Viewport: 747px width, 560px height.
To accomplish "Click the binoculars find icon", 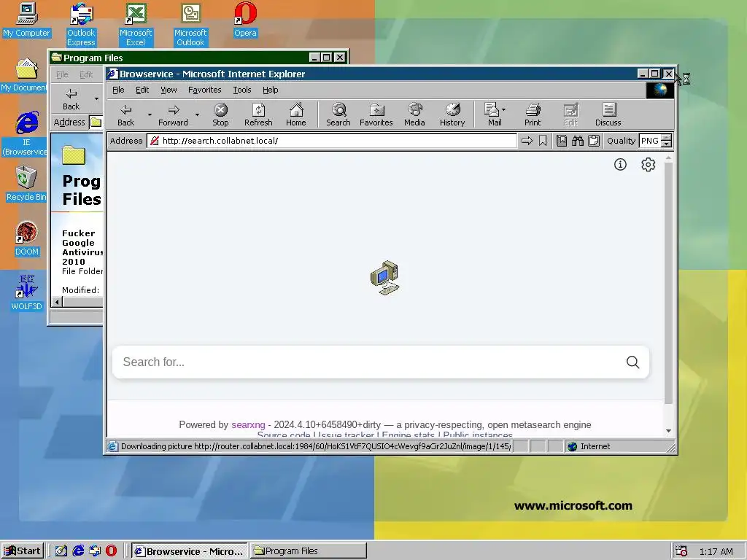I will click(578, 141).
